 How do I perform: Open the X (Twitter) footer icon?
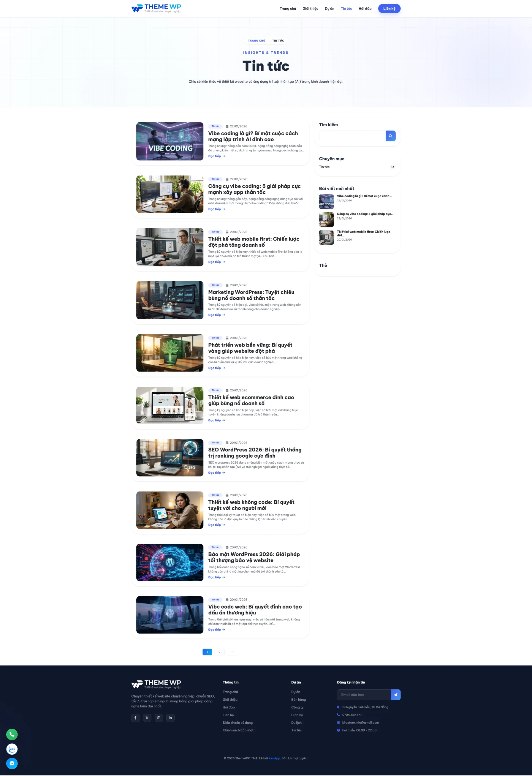click(x=147, y=717)
